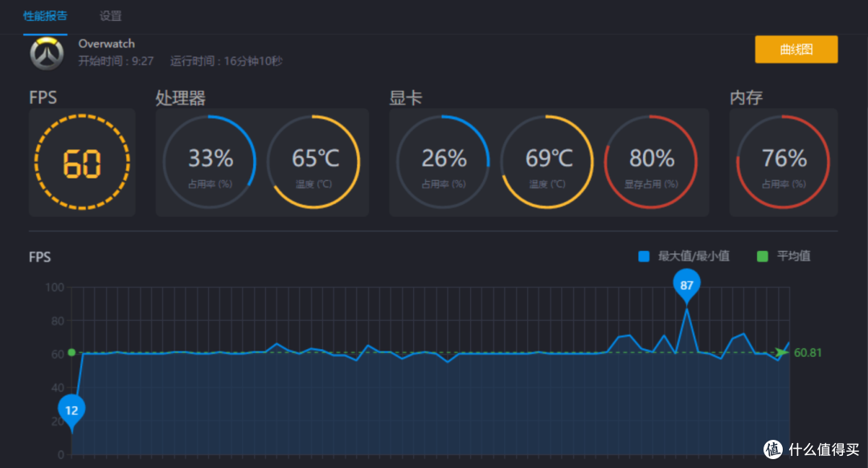The width and height of the screenshot is (868, 468).
Task: Click the blue 最大值/最小值 legend swatch
Action: 644,257
